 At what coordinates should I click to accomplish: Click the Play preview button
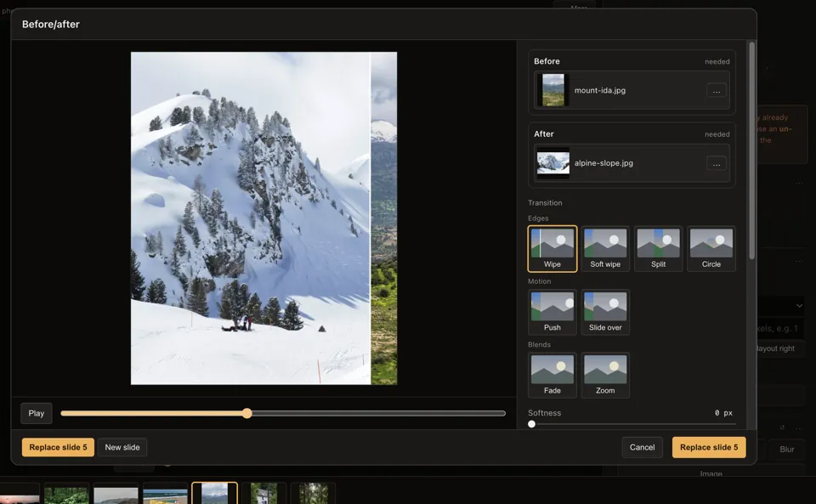point(37,414)
